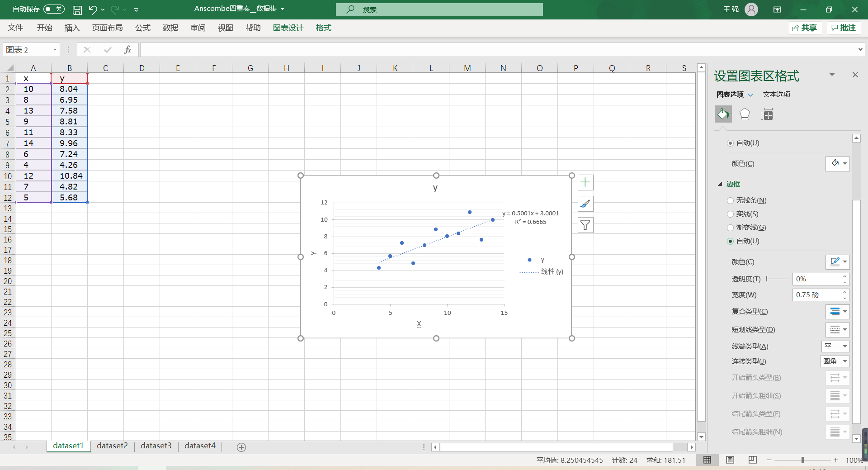Image resolution: width=868 pixels, height=470 pixels.
Task: Click the zoom slider handle
Action: click(x=803, y=460)
